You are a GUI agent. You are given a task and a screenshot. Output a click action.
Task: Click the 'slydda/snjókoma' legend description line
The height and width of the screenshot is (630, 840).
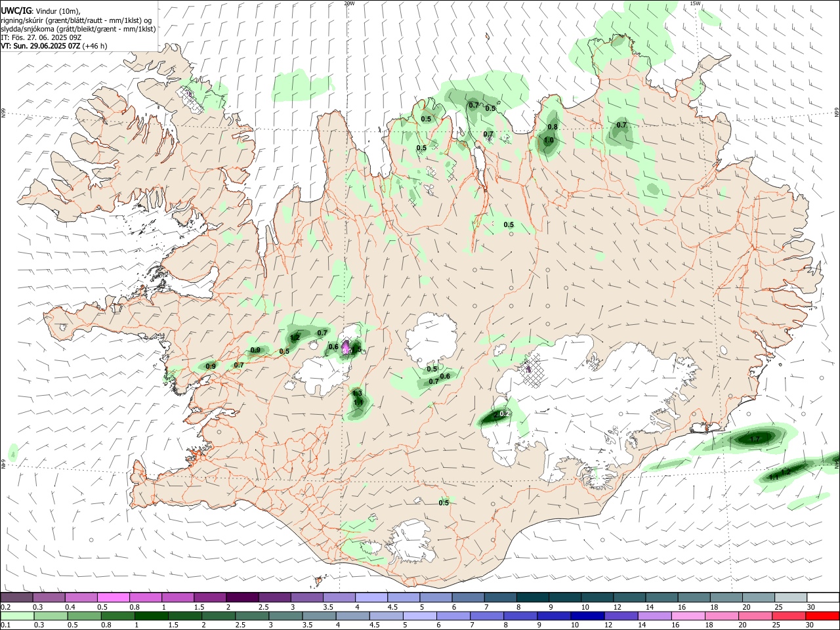pyautogui.click(x=78, y=29)
